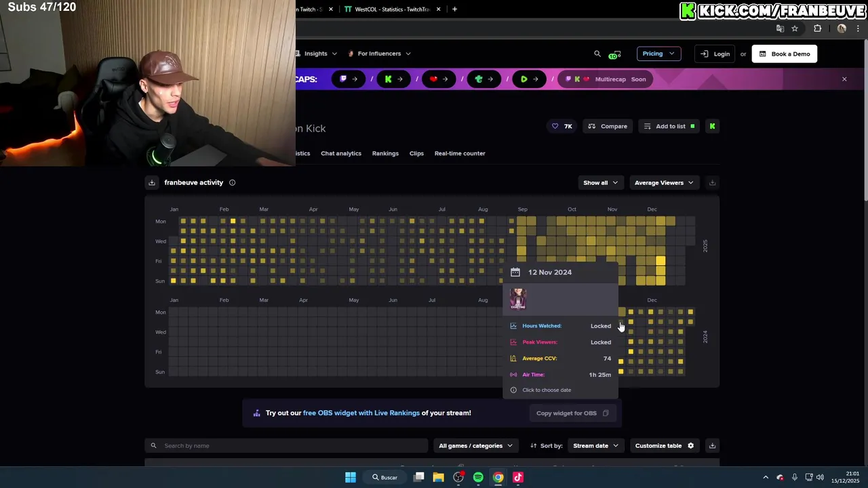Image resolution: width=868 pixels, height=488 pixels.
Task: Click the Compare button
Action: click(608, 126)
